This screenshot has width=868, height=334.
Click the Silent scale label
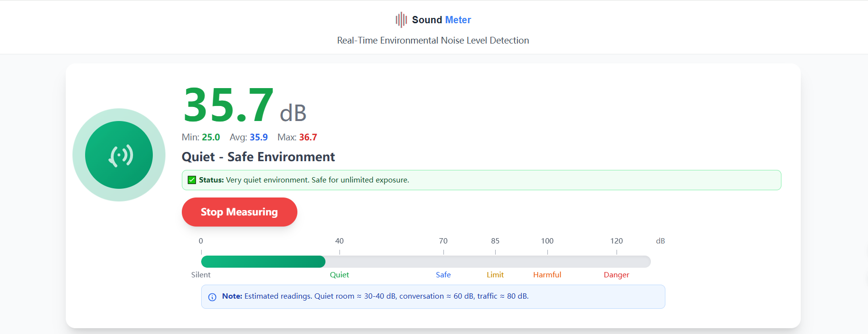(201, 275)
